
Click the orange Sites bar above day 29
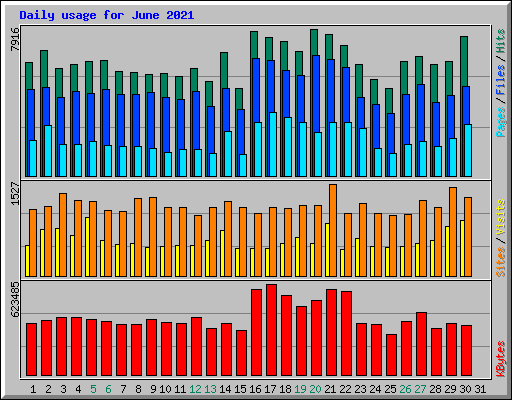(x=453, y=232)
